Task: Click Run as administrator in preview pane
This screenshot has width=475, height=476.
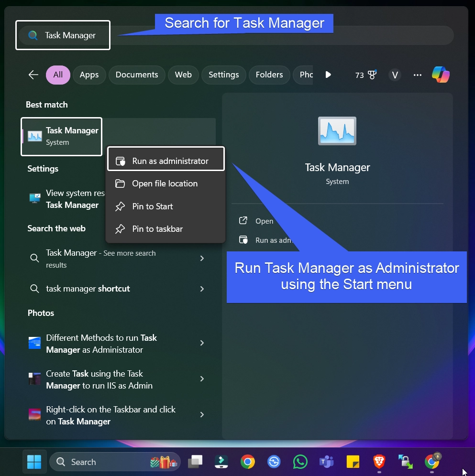Action: (x=265, y=240)
